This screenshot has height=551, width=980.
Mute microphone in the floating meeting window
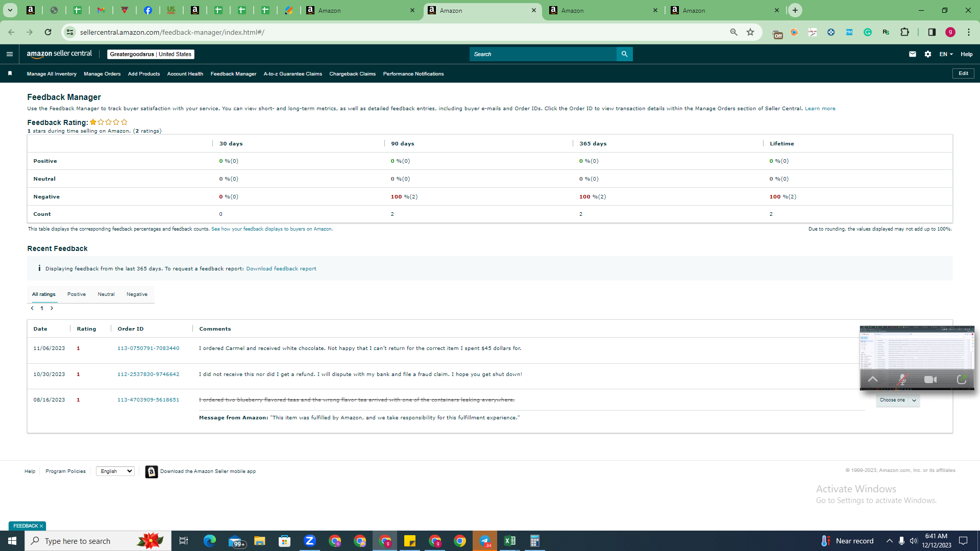[x=902, y=380]
